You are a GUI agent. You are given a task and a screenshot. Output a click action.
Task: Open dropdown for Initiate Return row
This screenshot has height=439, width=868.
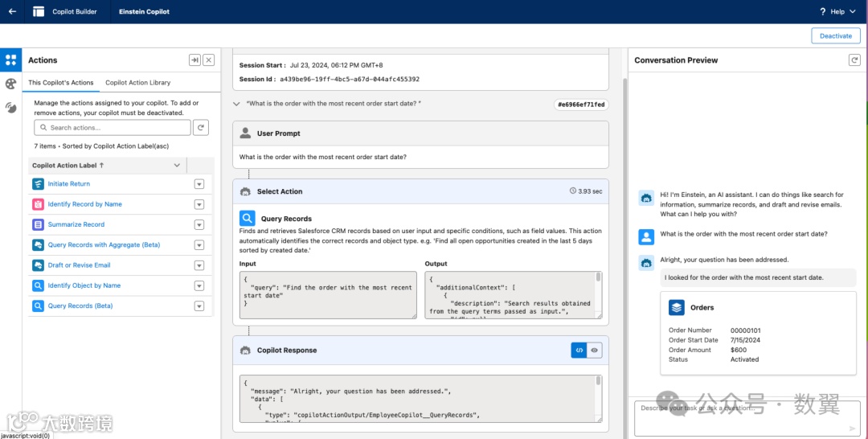[x=199, y=184]
